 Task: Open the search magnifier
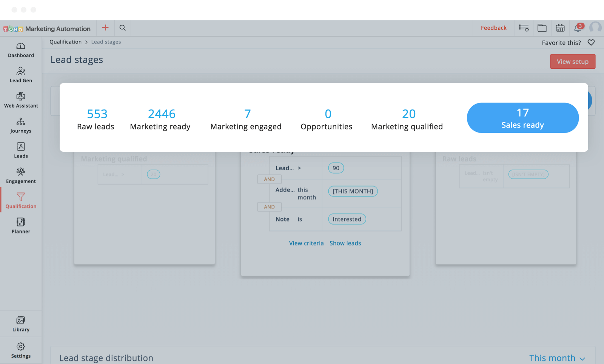[122, 28]
